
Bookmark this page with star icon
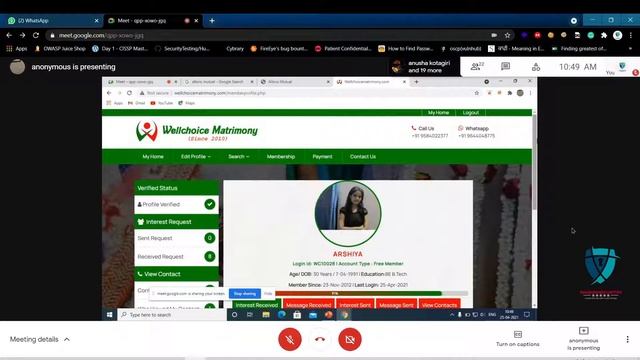click(x=507, y=36)
